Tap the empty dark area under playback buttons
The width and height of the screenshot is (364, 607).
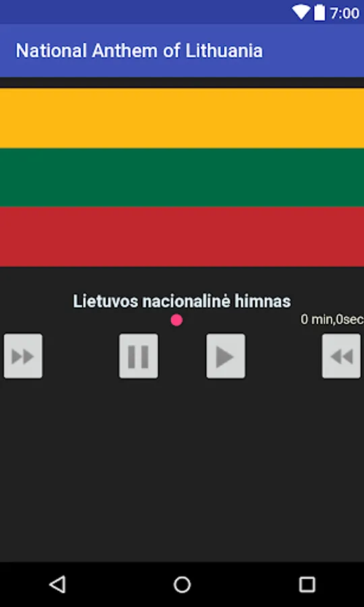(x=182, y=470)
